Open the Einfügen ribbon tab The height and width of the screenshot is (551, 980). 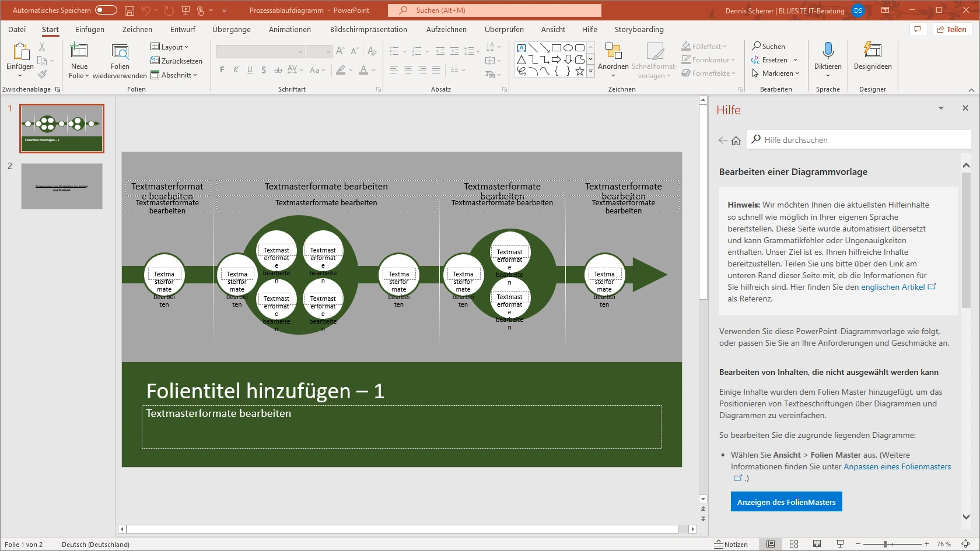(x=90, y=30)
